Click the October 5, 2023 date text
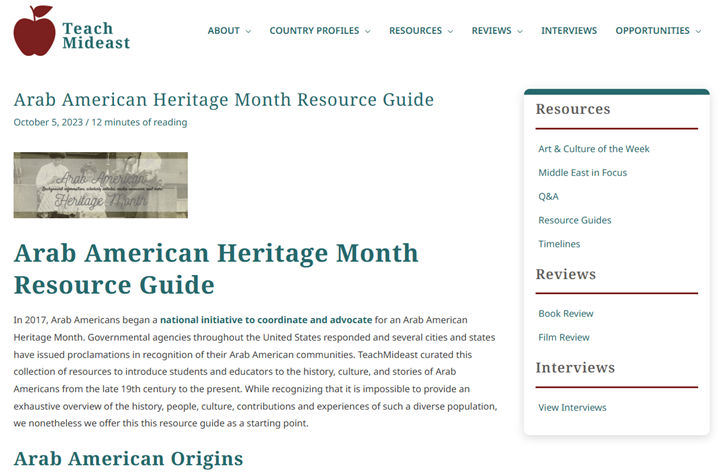The width and height of the screenshot is (720, 472). coord(48,122)
